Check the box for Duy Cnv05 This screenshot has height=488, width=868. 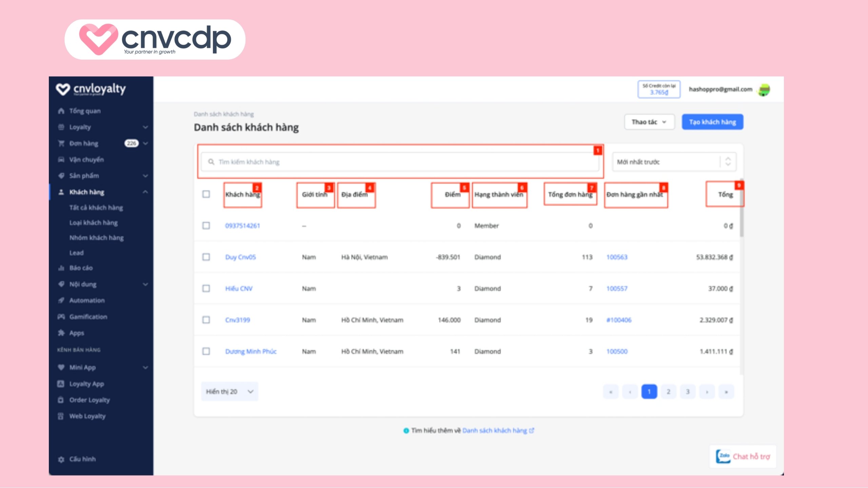(x=206, y=257)
